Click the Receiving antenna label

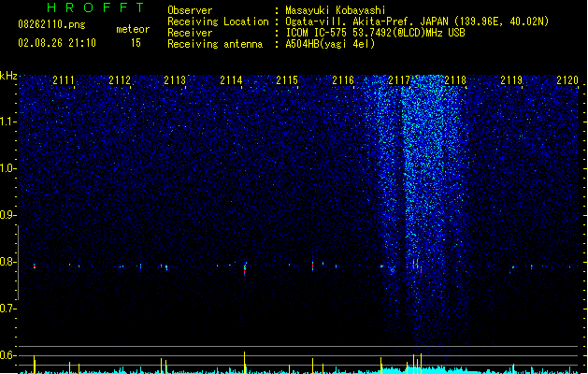(x=215, y=44)
